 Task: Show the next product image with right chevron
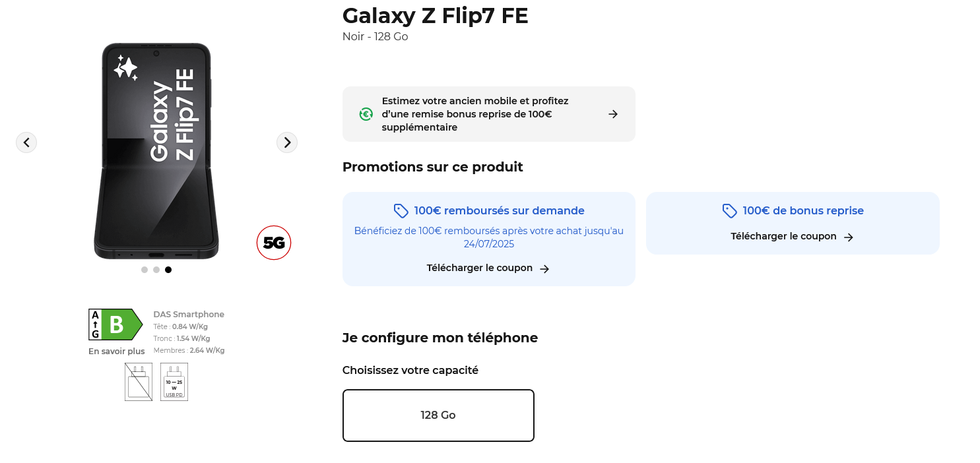coord(287,142)
